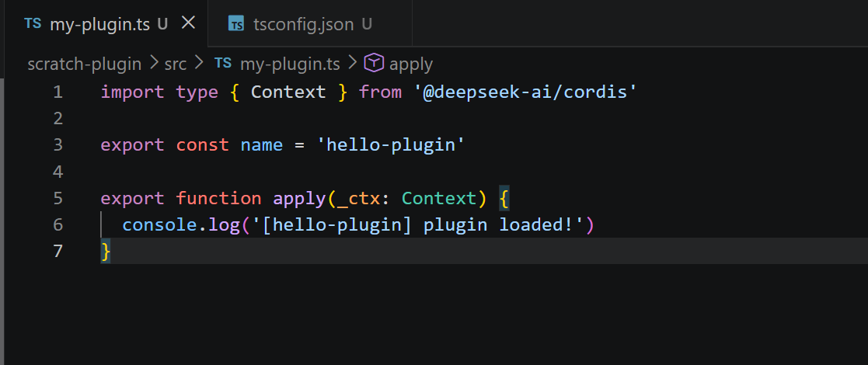Click the 'import' keyword on line 1
This screenshot has height=365, width=868.
tap(132, 92)
